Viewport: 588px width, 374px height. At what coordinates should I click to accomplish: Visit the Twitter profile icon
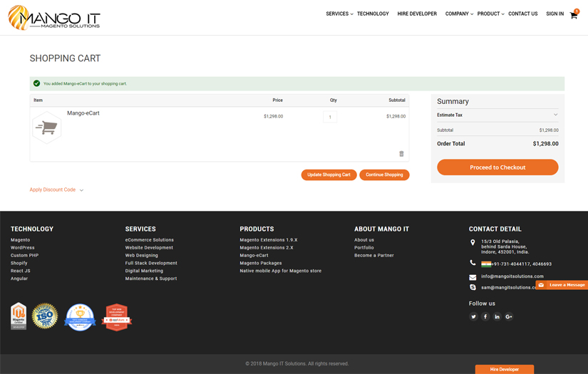[x=473, y=317]
